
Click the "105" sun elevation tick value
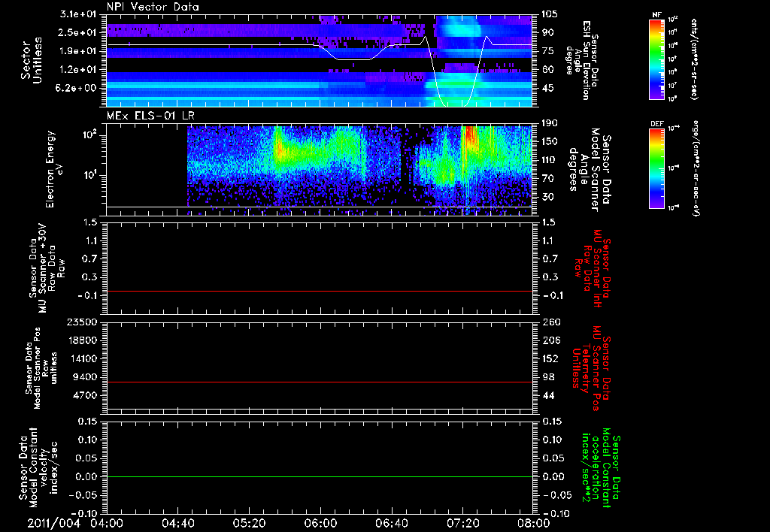(550, 14)
